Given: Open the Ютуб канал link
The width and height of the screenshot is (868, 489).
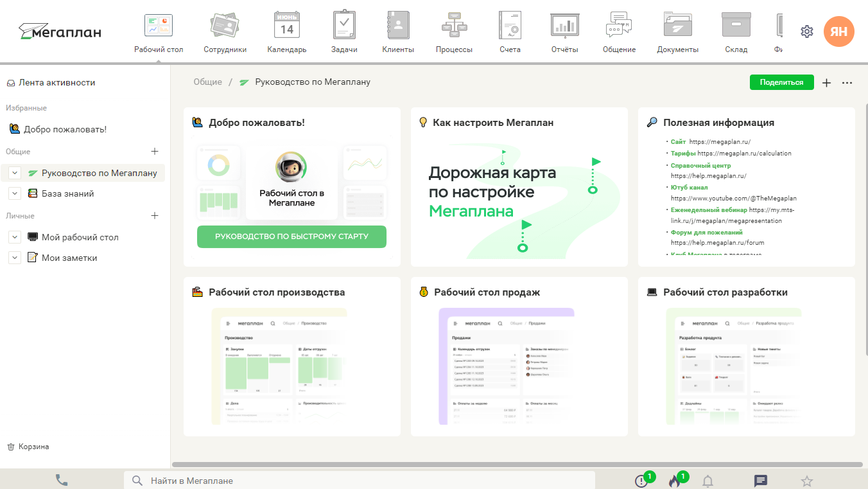Looking at the screenshot, I should point(689,188).
